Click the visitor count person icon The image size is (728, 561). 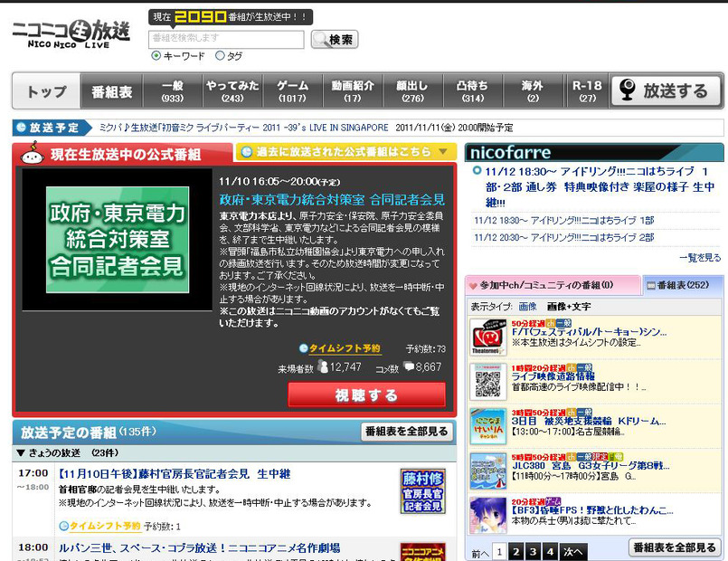click(323, 366)
